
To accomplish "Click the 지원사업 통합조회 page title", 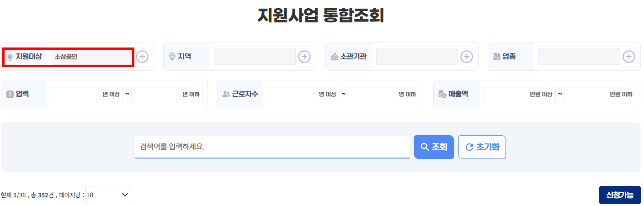I will coord(321,15).
